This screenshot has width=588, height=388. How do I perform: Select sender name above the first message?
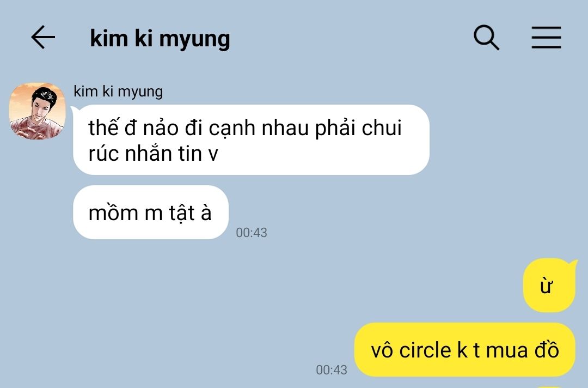pos(118,92)
